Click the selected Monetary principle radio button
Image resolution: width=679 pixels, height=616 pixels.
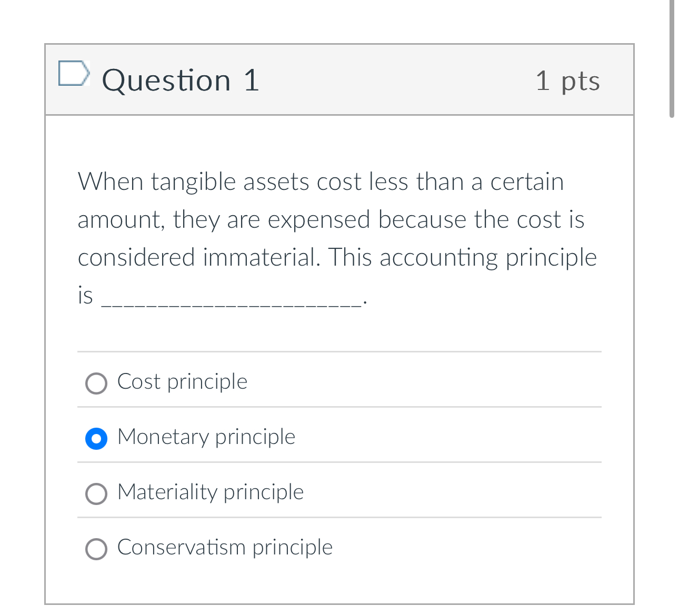click(x=96, y=438)
